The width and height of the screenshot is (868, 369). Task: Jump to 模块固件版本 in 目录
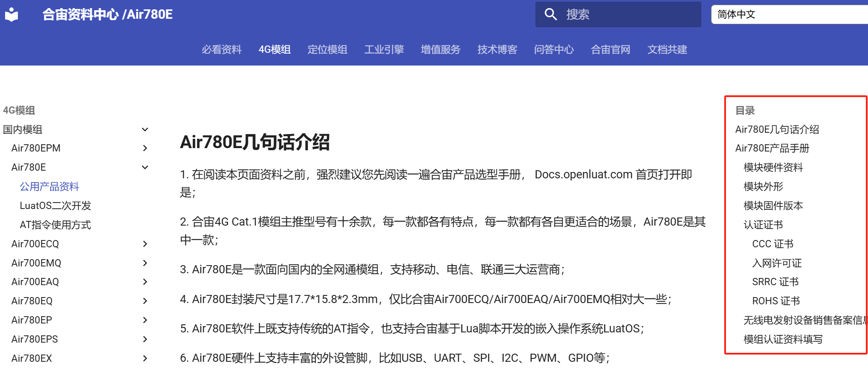pyautogui.click(x=773, y=206)
